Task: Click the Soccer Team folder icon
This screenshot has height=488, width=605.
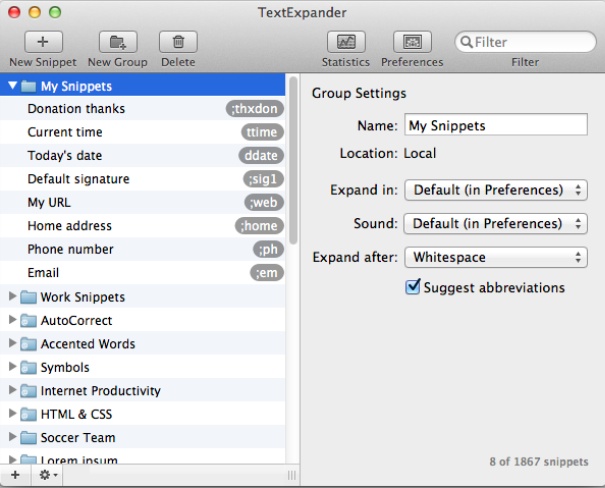Action: click(x=28, y=438)
